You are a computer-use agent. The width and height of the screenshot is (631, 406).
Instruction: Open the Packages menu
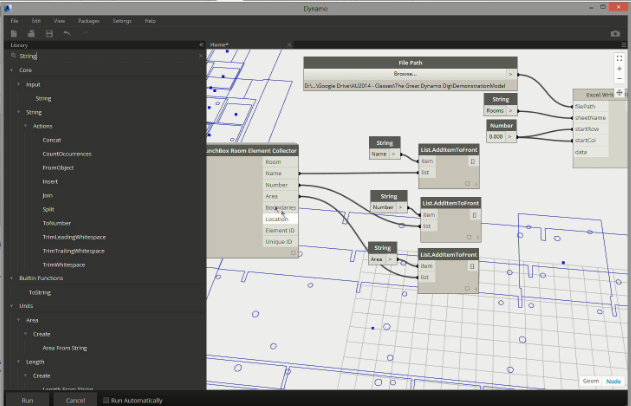click(x=88, y=20)
